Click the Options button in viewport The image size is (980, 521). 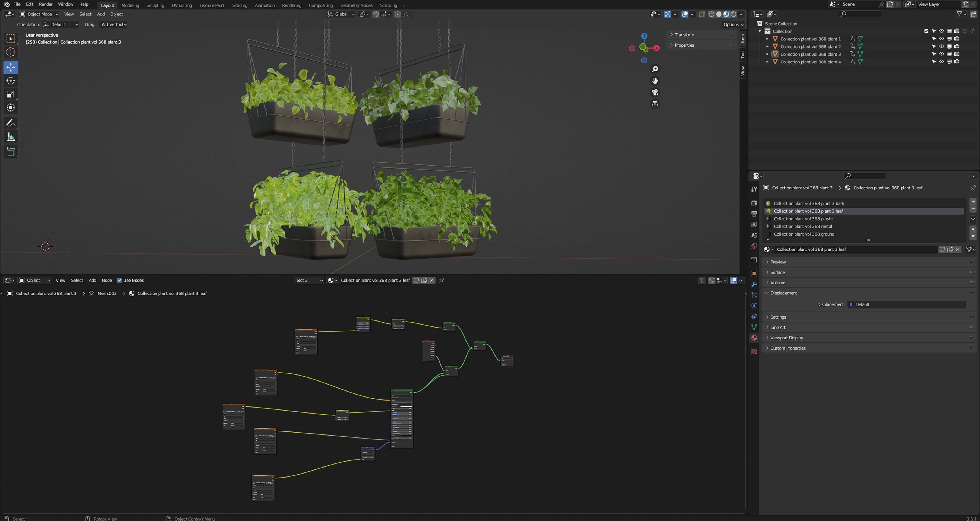coord(733,24)
